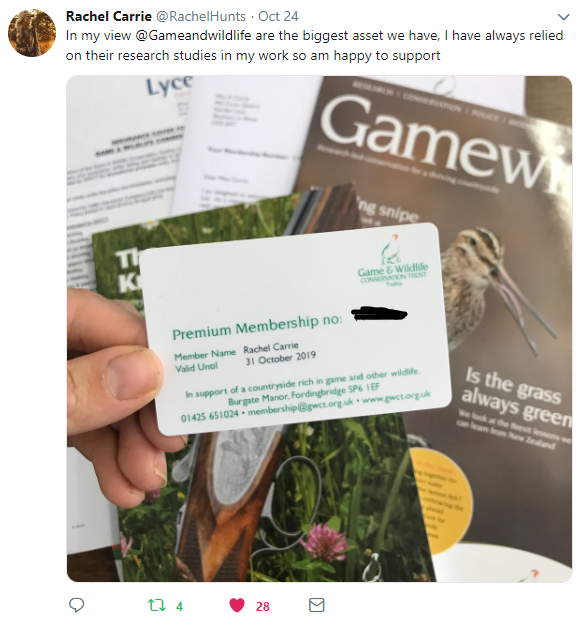Click the blacked-out membership number in photo
This screenshot has height=620, width=580.
point(379,314)
